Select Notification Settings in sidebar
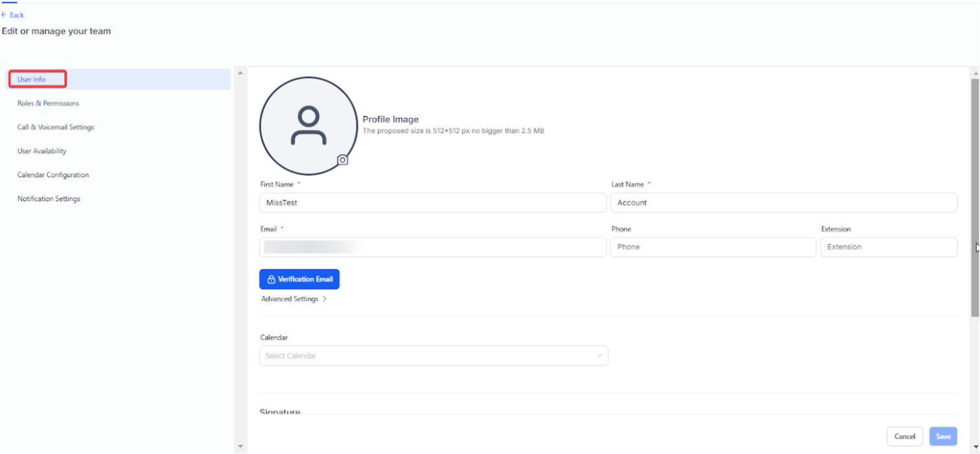The width and height of the screenshot is (980, 454). pyautogui.click(x=49, y=199)
